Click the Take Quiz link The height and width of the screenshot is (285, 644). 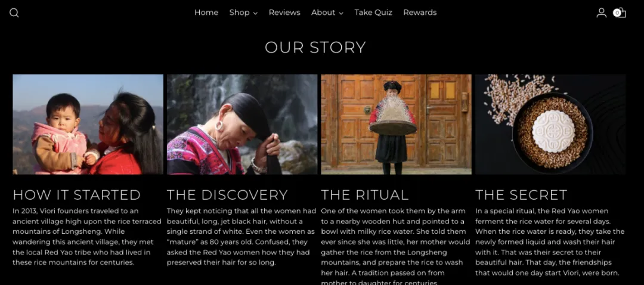[x=373, y=13]
